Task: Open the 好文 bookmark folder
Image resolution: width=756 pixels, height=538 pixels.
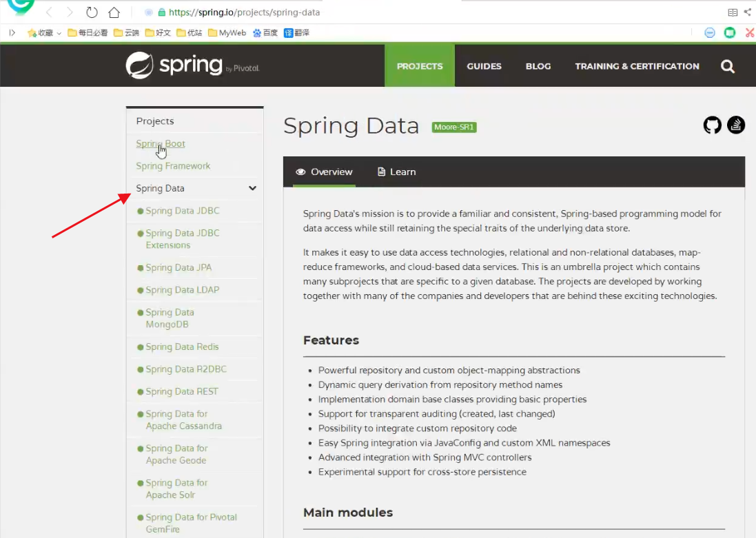Action: point(158,33)
